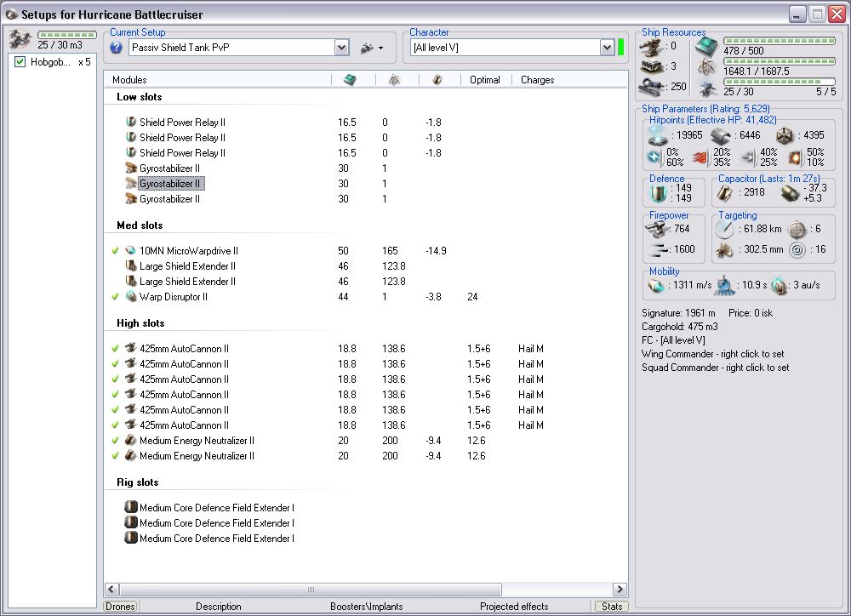851x616 pixels.
Task: Click the powergrid usage bar 1648.1 / 1687.5
Action: pos(780,61)
